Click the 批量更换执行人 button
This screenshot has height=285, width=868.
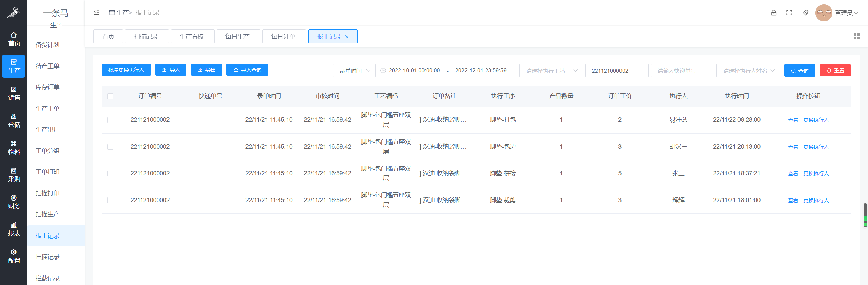[126, 70]
